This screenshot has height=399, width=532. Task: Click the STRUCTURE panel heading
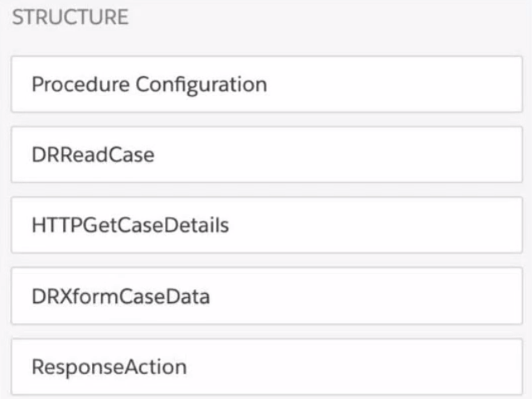pos(70,18)
